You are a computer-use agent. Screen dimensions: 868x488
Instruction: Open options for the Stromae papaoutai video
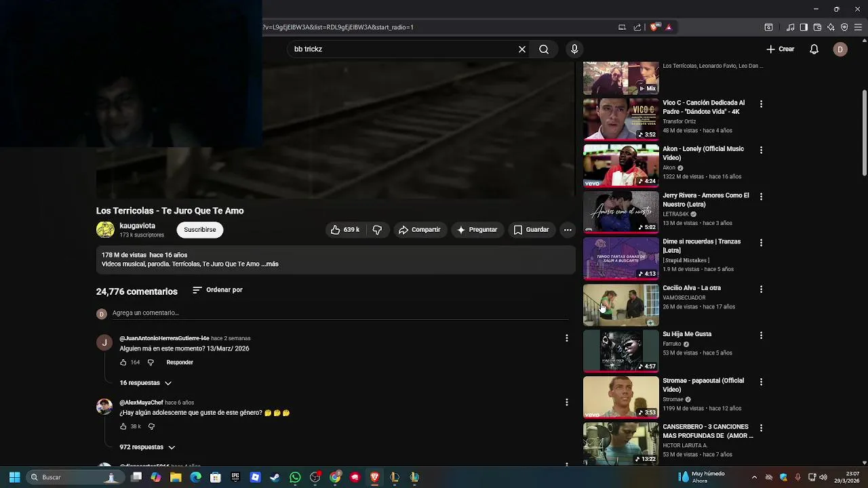point(761,382)
